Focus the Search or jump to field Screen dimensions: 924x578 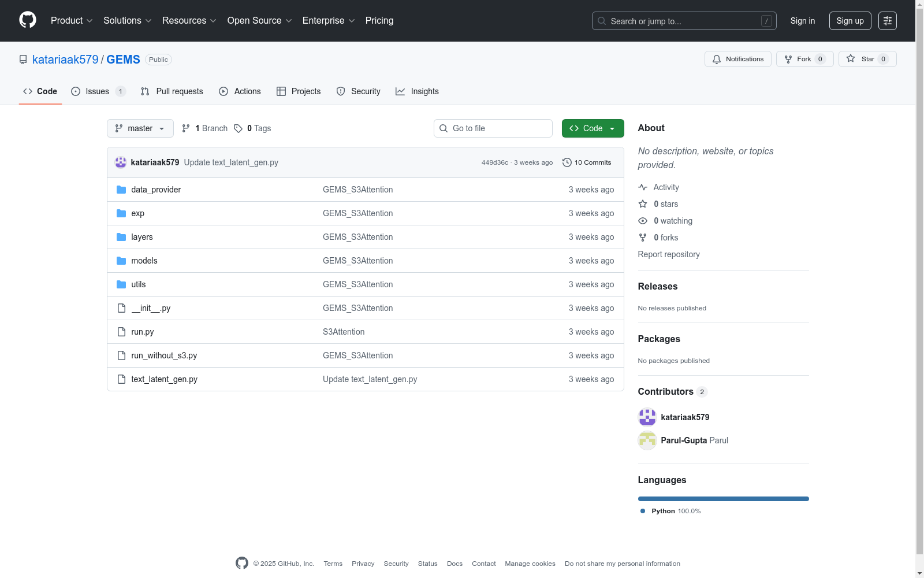click(684, 21)
